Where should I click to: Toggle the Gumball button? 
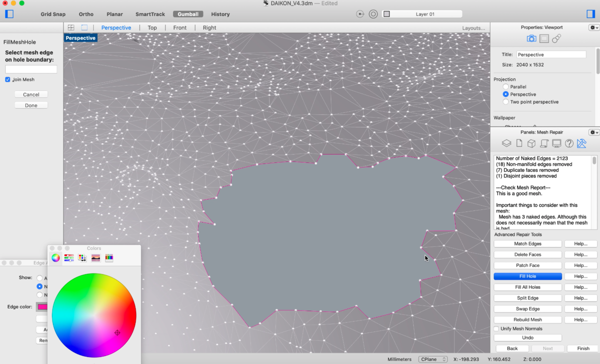pyautogui.click(x=188, y=14)
